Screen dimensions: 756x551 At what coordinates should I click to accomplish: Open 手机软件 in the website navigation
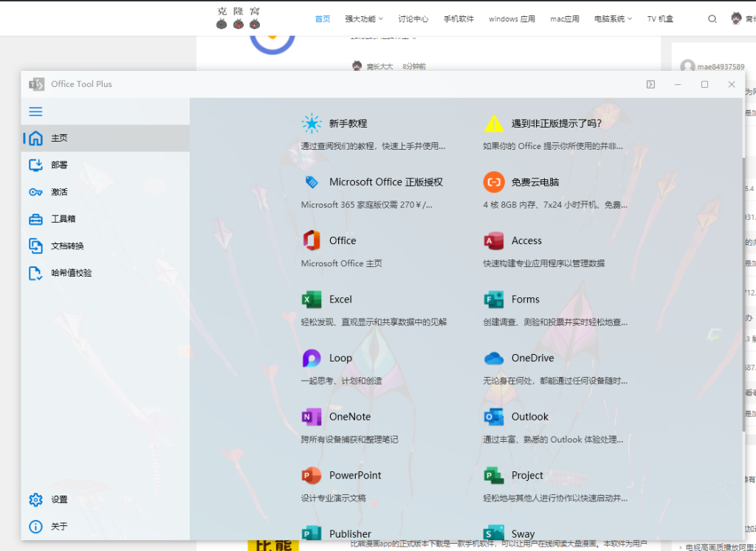(458, 18)
